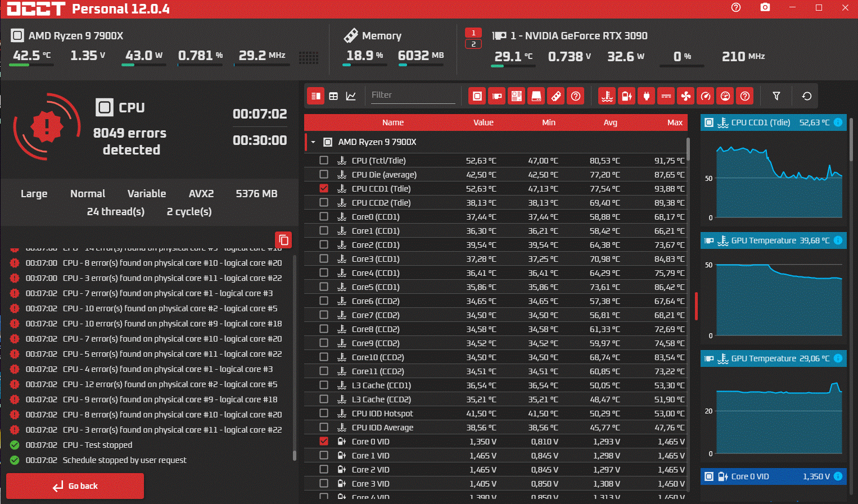Toggle the memory module sensor filter icon

556,96
